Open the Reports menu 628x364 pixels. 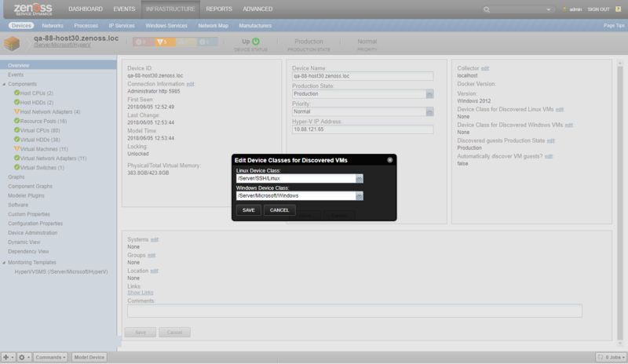[219, 9]
